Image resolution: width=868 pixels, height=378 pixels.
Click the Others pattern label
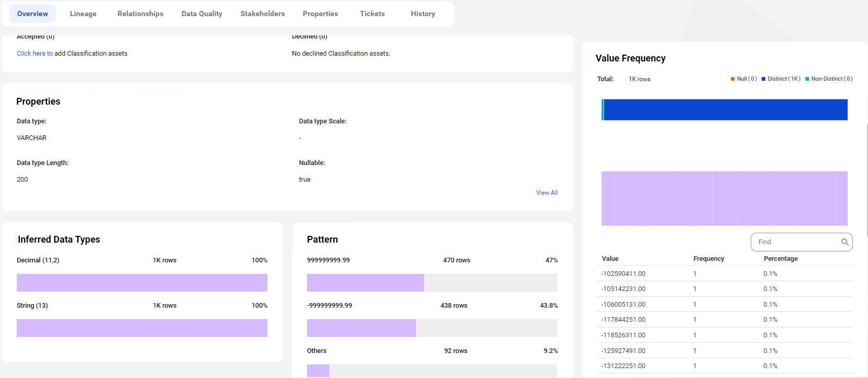[x=317, y=351]
